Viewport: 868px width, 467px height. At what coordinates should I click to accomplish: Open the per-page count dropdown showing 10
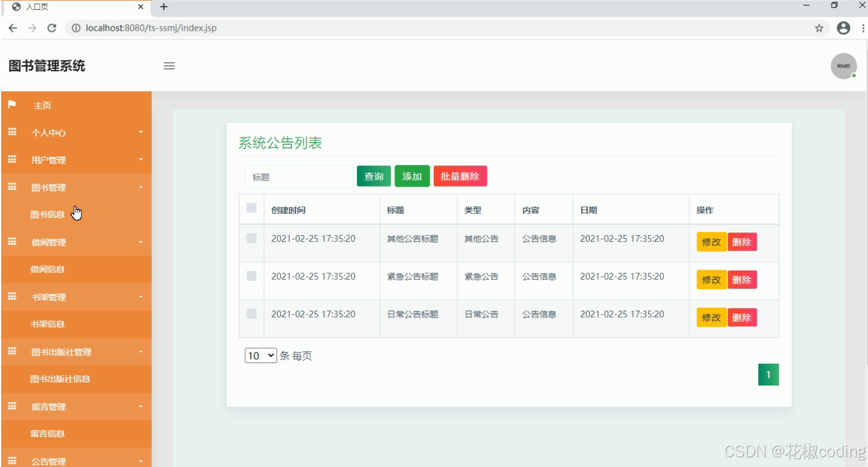click(x=260, y=355)
